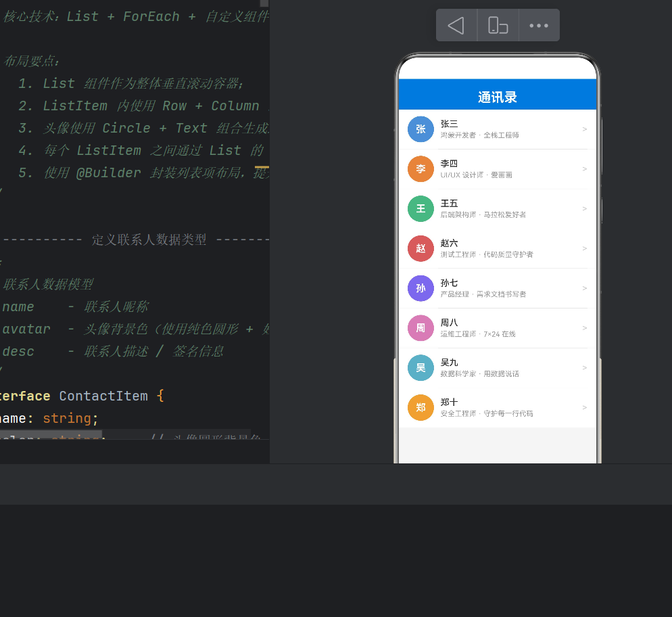The height and width of the screenshot is (617, 672).
Task: Select the contact name 周八
Action: tap(449, 323)
